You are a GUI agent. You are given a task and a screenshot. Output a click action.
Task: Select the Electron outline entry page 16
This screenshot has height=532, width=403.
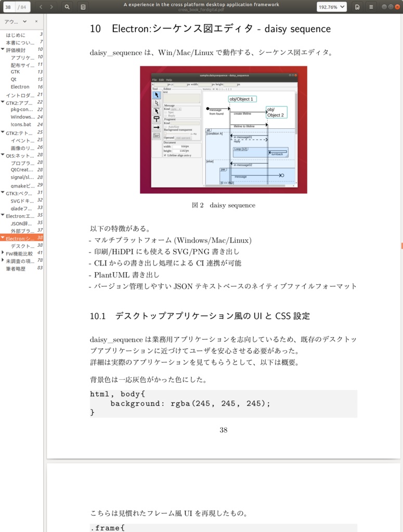pyautogui.click(x=20, y=87)
